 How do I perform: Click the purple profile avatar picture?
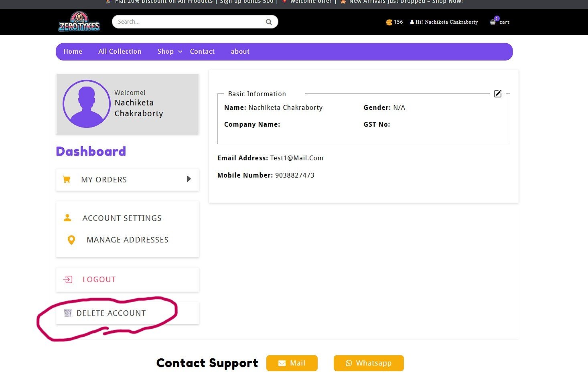click(x=86, y=104)
